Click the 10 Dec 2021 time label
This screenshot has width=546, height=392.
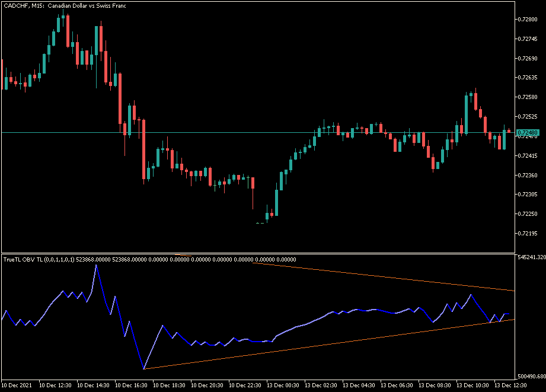(x=17, y=385)
